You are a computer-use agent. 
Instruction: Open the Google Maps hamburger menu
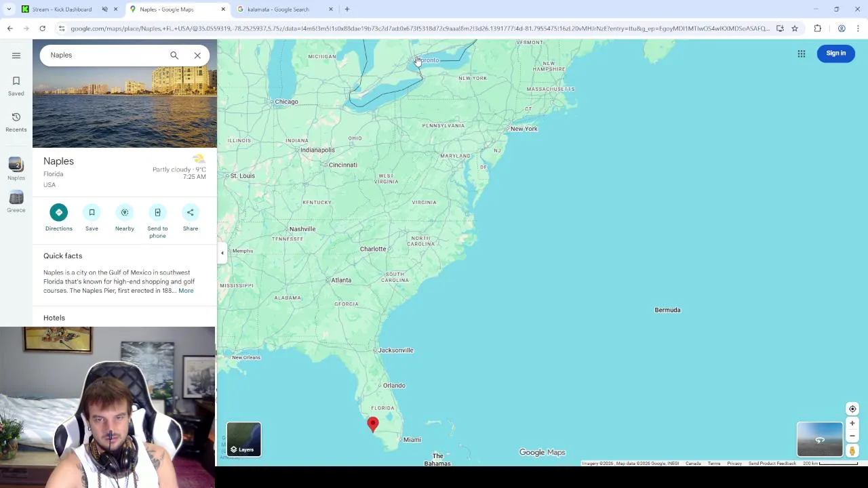tap(16, 56)
